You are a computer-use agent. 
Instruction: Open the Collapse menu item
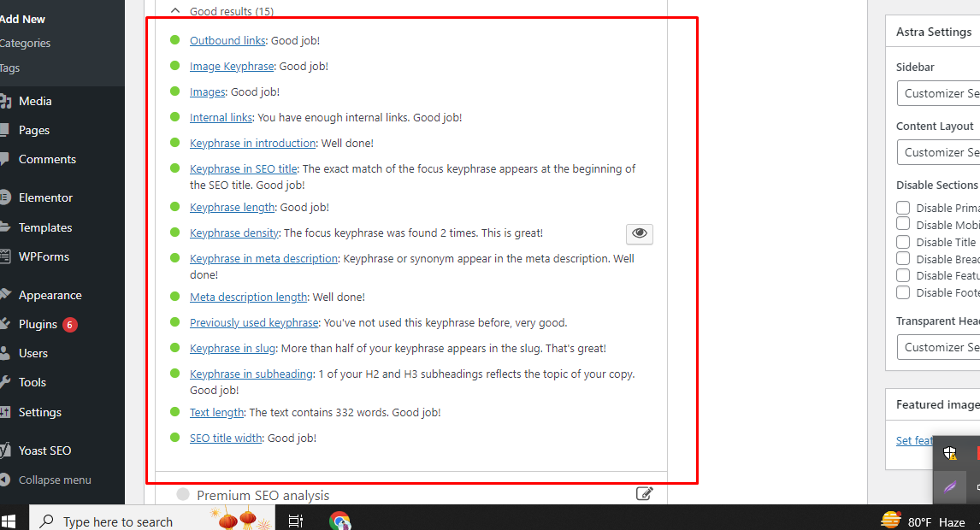(x=55, y=480)
